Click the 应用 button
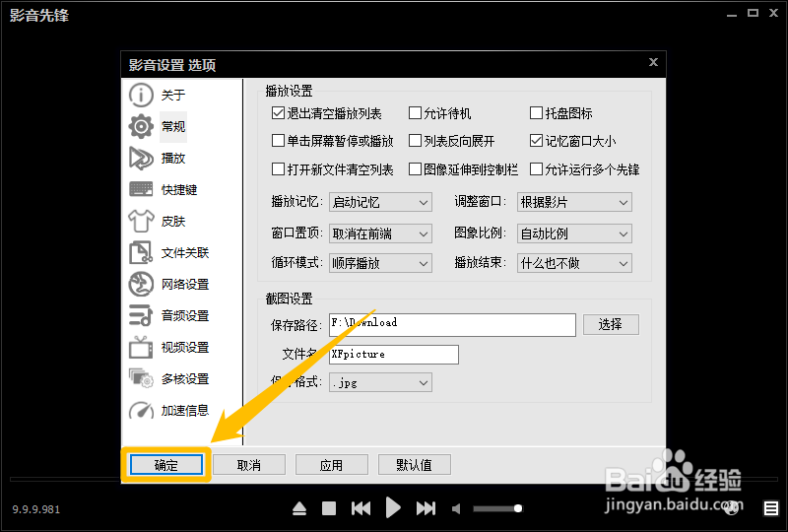The height and width of the screenshot is (532, 788). 332,465
